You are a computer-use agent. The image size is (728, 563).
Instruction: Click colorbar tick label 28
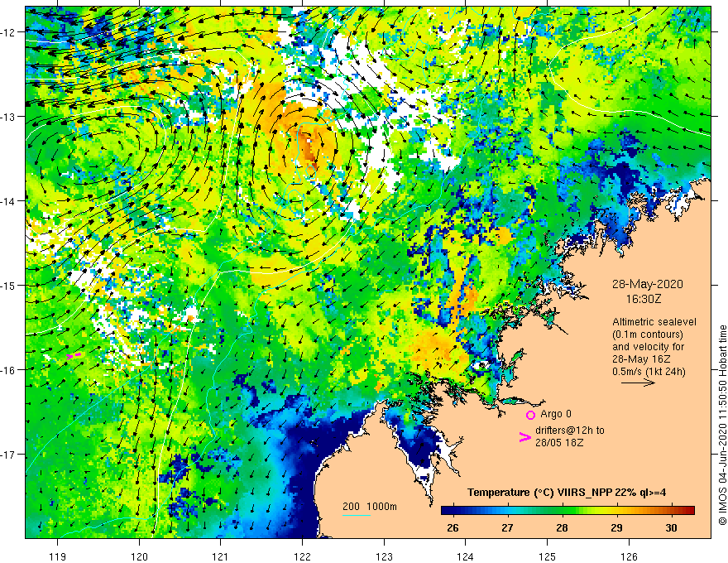point(563,527)
